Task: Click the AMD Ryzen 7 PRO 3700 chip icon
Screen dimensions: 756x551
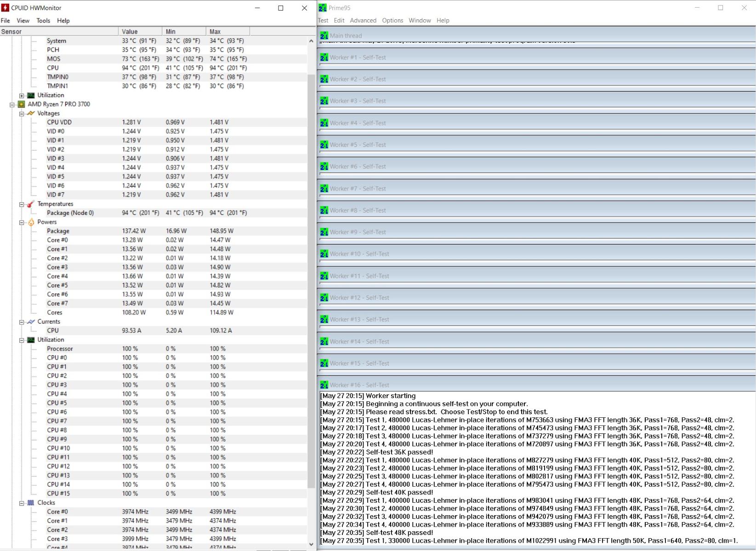Action: [21, 104]
